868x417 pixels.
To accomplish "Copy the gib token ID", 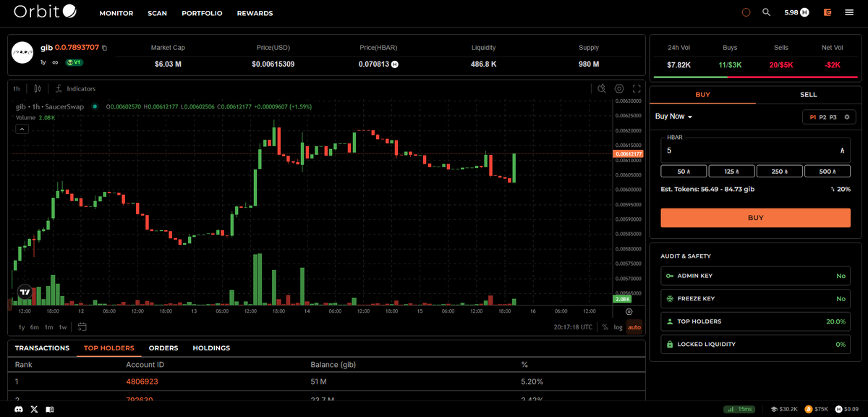I will pyautogui.click(x=105, y=48).
